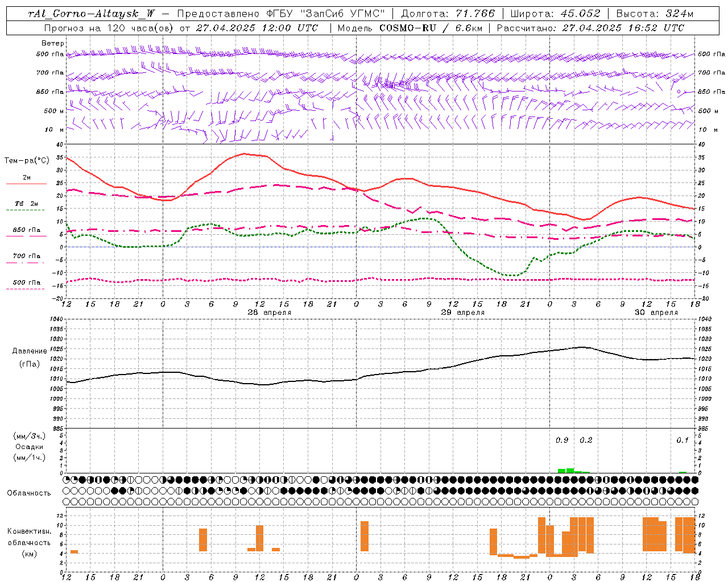This screenshot has width=728, height=582.
Task: Click the pressure curve peak near 1025 гПа
Action: [x=582, y=347]
